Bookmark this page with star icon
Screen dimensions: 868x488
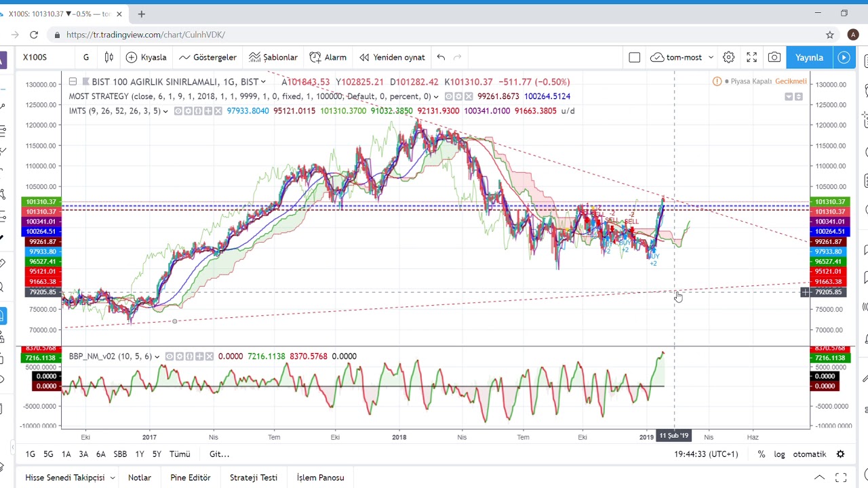click(830, 35)
